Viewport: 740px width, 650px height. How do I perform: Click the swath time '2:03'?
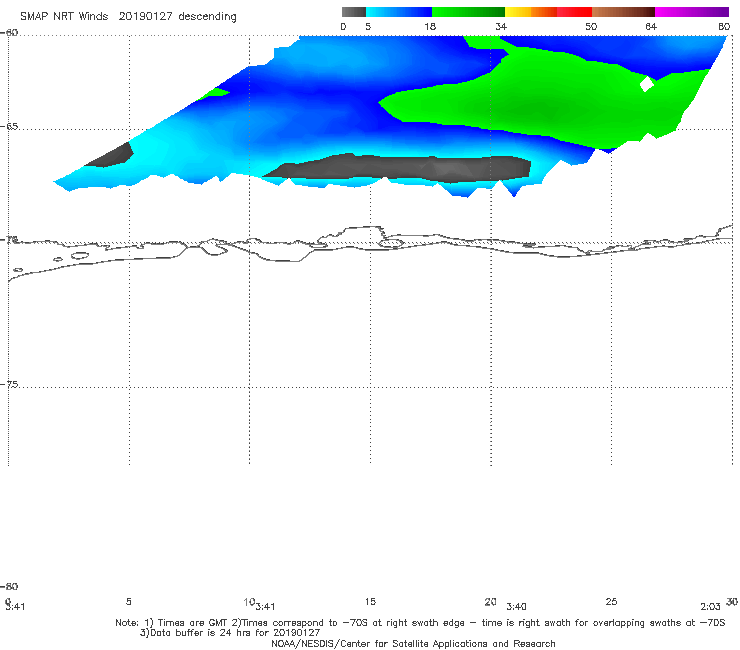tap(710, 607)
